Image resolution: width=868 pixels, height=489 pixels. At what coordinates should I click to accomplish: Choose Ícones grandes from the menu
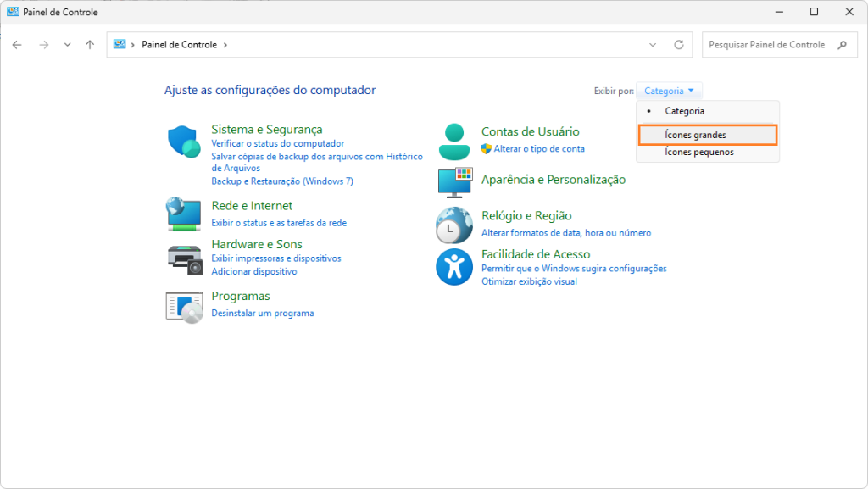[695, 135]
